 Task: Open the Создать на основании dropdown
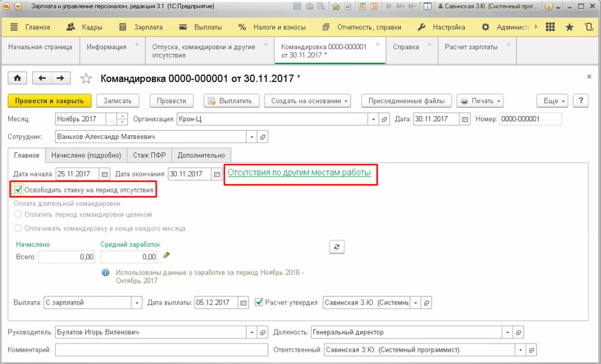[307, 101]
